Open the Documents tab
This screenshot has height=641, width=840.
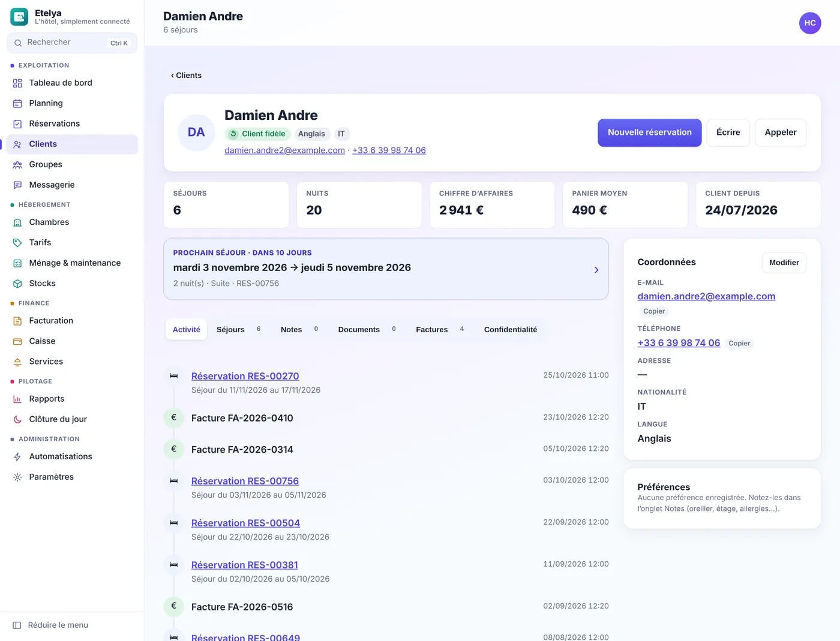[x=367, y=329]
